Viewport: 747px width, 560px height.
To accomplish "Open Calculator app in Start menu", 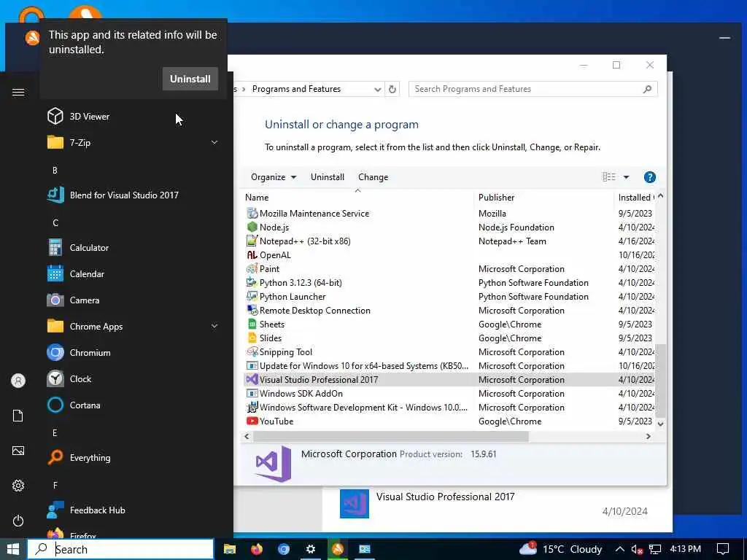I will click(x=89, y=248).
